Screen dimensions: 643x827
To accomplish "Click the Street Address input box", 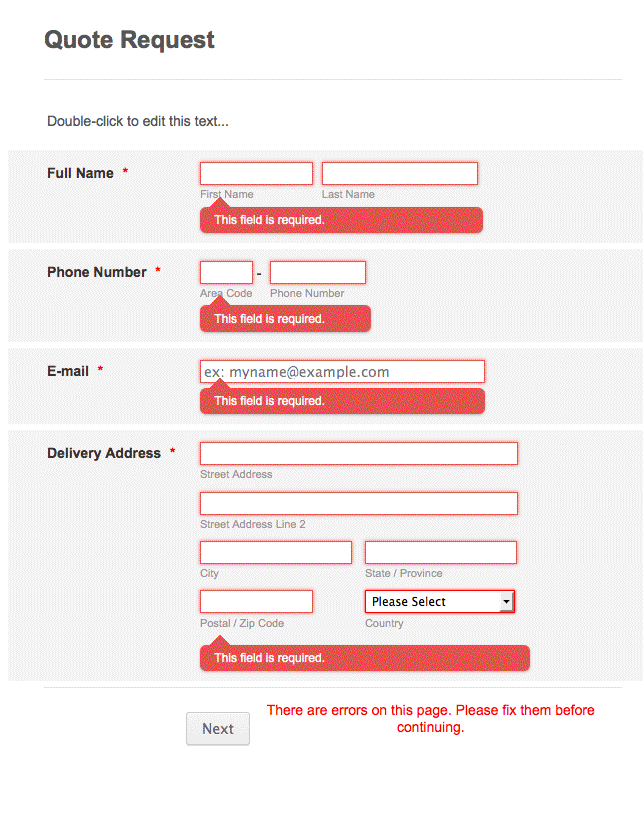I will click(x=357, y=453).
